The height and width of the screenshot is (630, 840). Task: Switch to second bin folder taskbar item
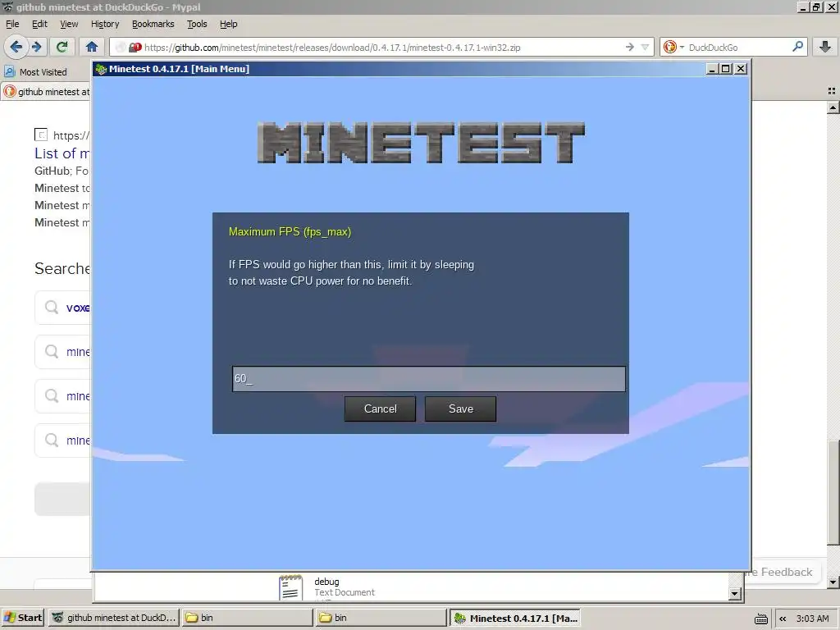[381, 618]
